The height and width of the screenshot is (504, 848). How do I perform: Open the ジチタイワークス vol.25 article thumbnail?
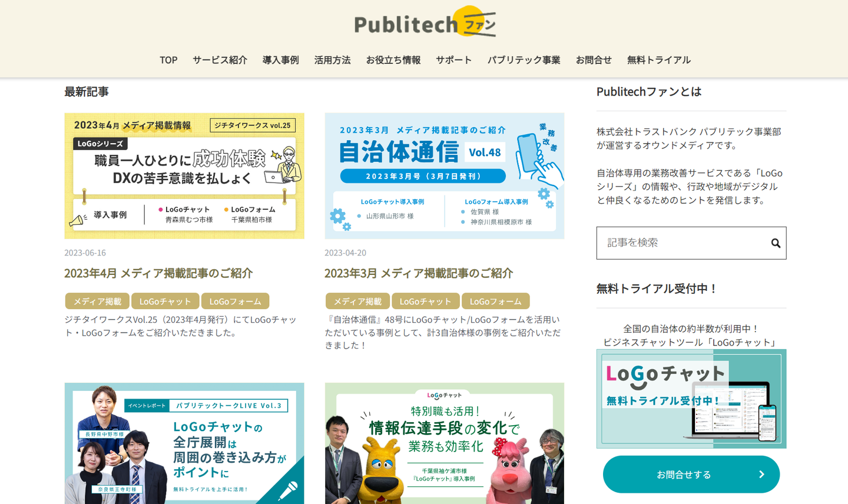[184, 176]
